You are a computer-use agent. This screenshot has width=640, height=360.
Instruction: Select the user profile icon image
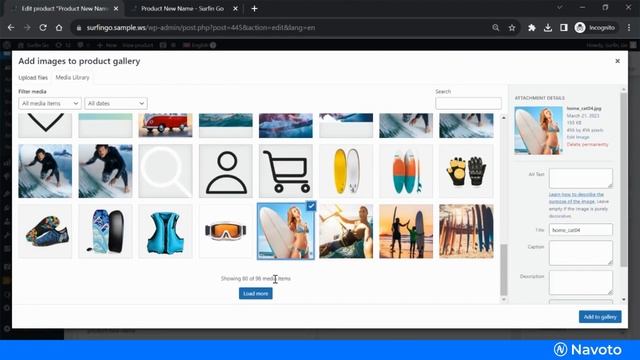click(x=226, y=171)
